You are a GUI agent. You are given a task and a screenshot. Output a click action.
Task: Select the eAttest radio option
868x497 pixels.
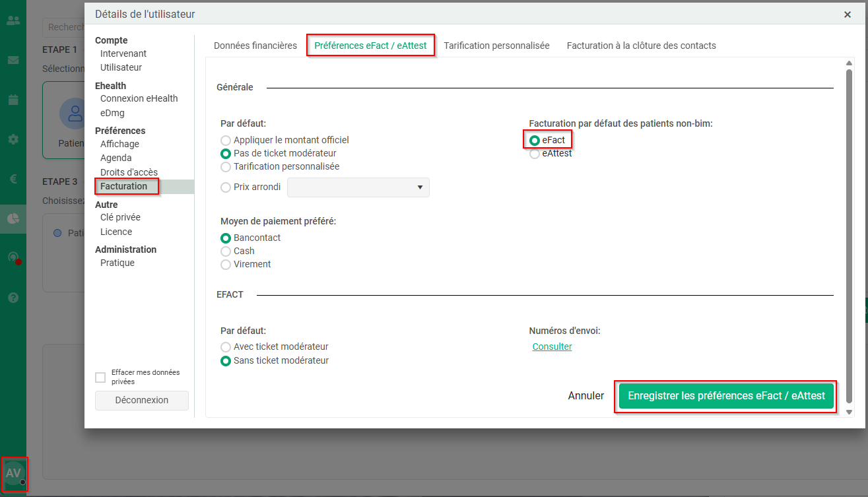pos(535,154)
